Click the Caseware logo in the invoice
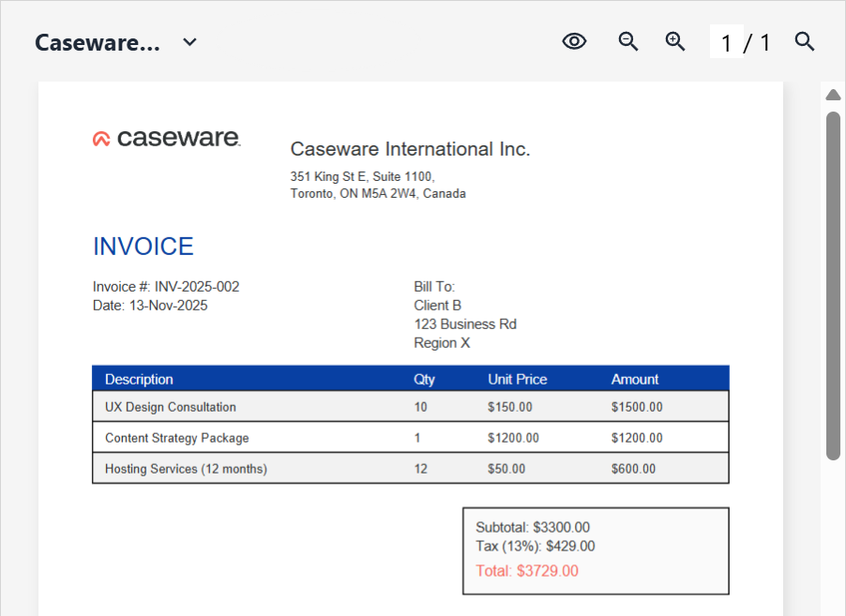This screenshot has height=616, width=846. [167, 139]
